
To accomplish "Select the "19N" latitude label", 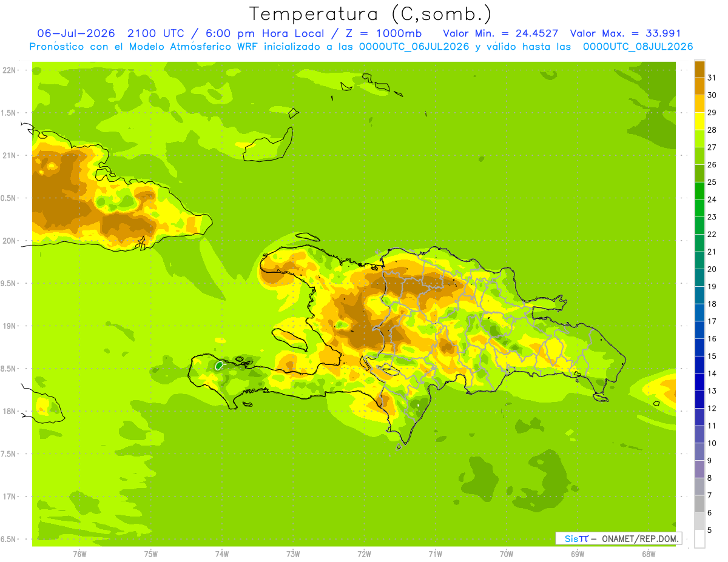I will click(10, 326).
